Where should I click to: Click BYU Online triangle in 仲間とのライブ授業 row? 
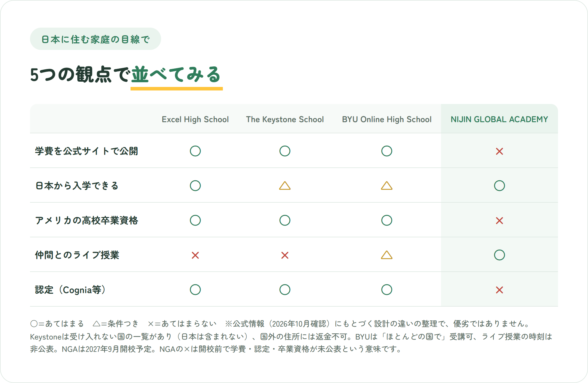[387, 255]
